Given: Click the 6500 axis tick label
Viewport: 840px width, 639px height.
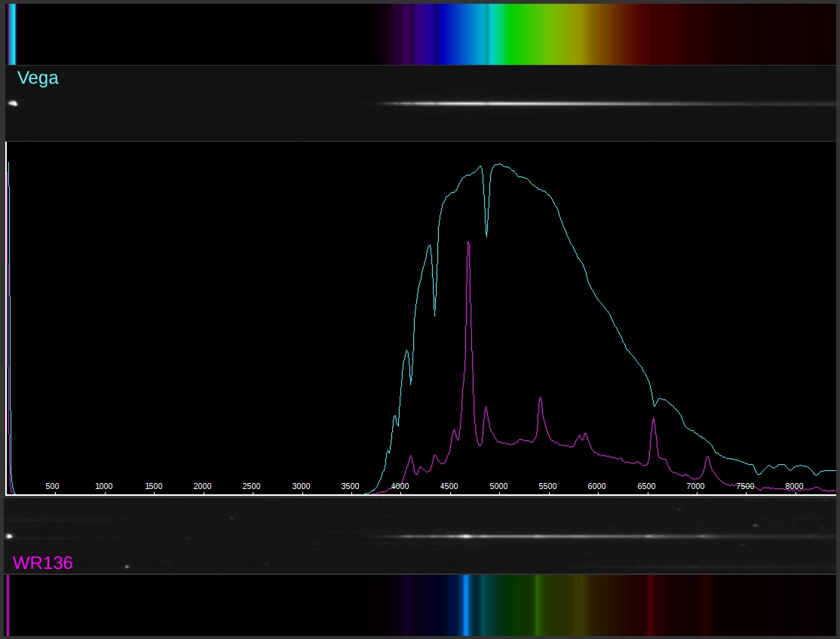Looking at the screenshot, I should pos(647,486).
